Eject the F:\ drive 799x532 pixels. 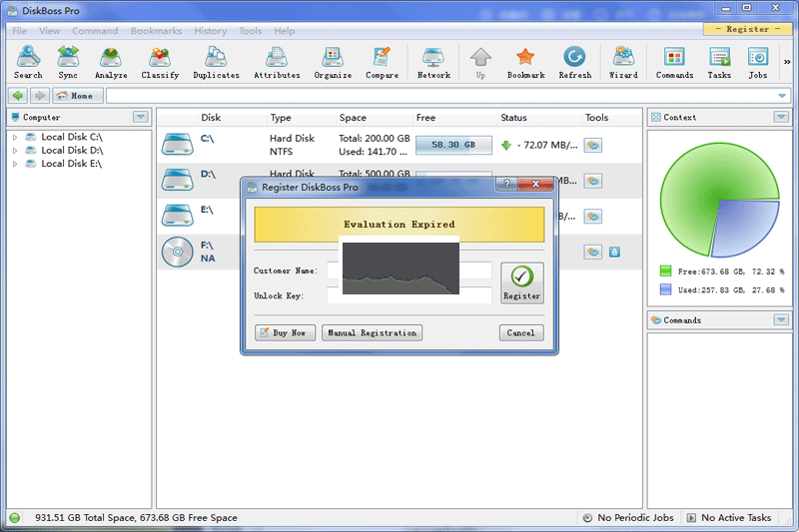614,252
